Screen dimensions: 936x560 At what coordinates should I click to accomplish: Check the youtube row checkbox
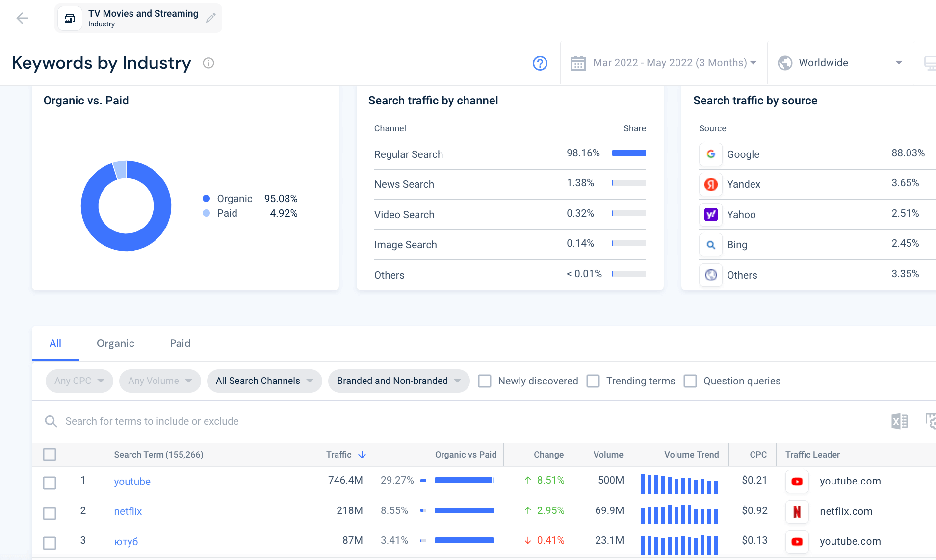(x=50, y=483)
